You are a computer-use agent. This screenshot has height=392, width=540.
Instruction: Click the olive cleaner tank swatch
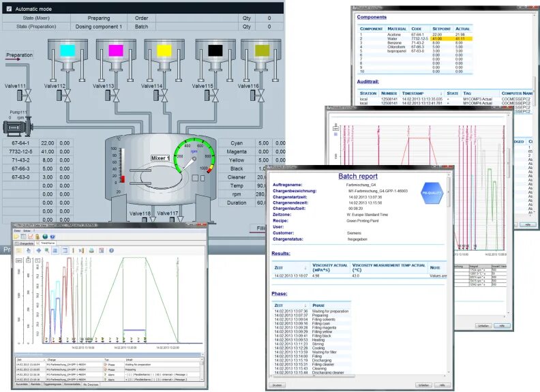tap(262, 50)
